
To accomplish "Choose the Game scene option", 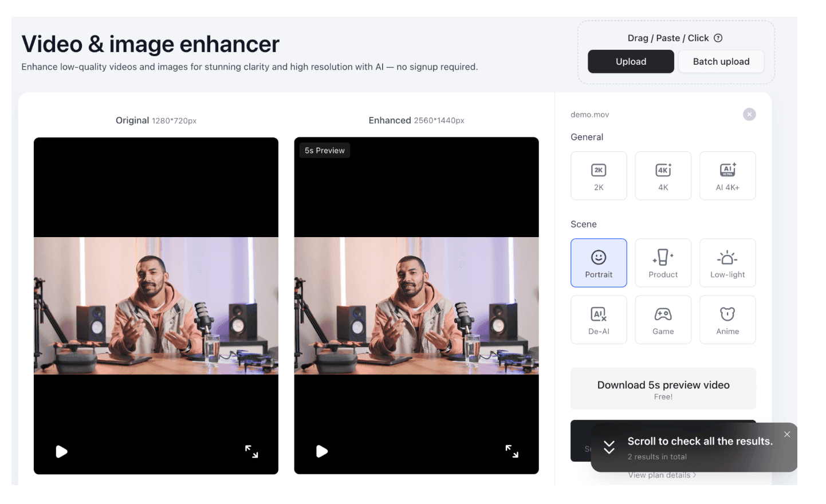I will click(x=663, y=320).
